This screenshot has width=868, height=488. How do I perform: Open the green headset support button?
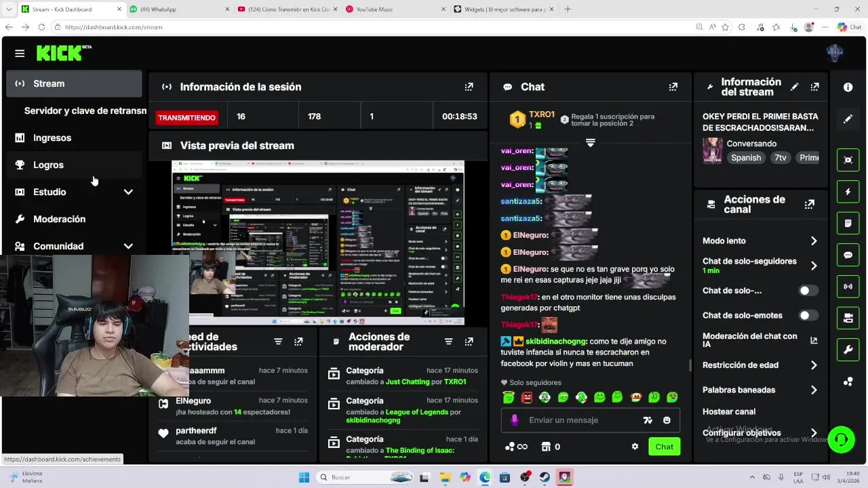pos(842,439)
